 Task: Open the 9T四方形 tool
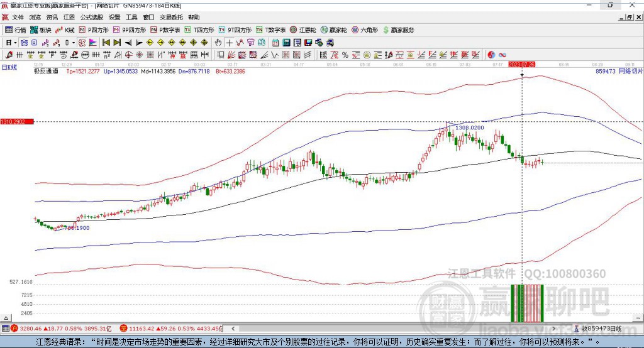[235, 30]
